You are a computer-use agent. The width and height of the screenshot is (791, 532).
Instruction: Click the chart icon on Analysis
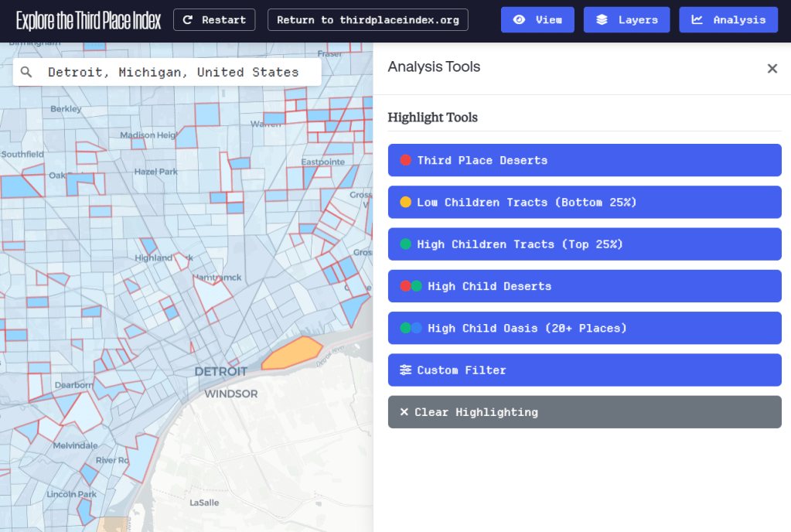point(697,20)
